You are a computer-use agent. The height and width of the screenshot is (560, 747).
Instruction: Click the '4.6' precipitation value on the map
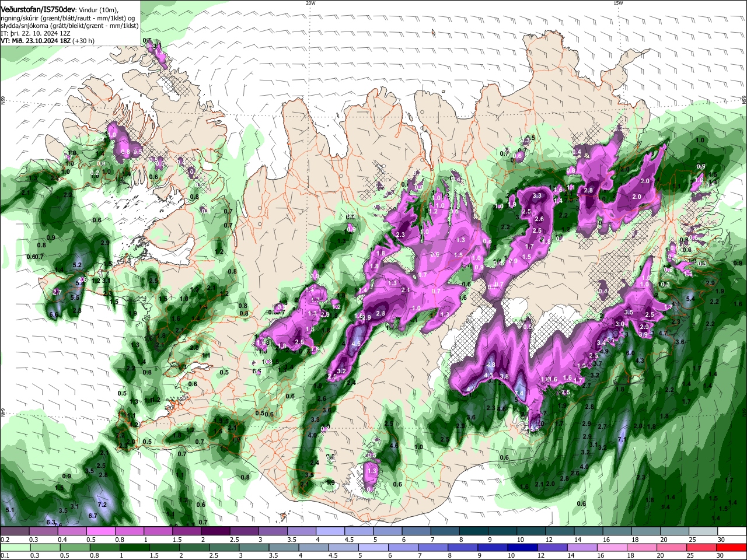[394, 445]
